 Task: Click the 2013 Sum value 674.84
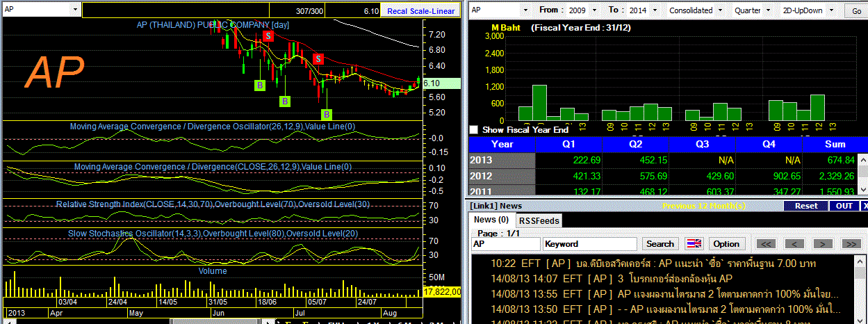click(x=841, y=160)
